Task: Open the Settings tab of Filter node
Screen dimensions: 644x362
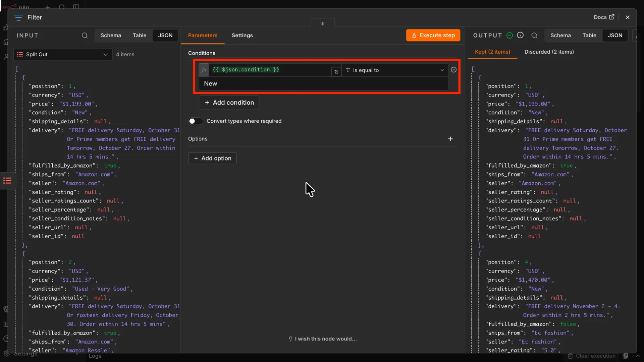Action: tap(242, 36)
